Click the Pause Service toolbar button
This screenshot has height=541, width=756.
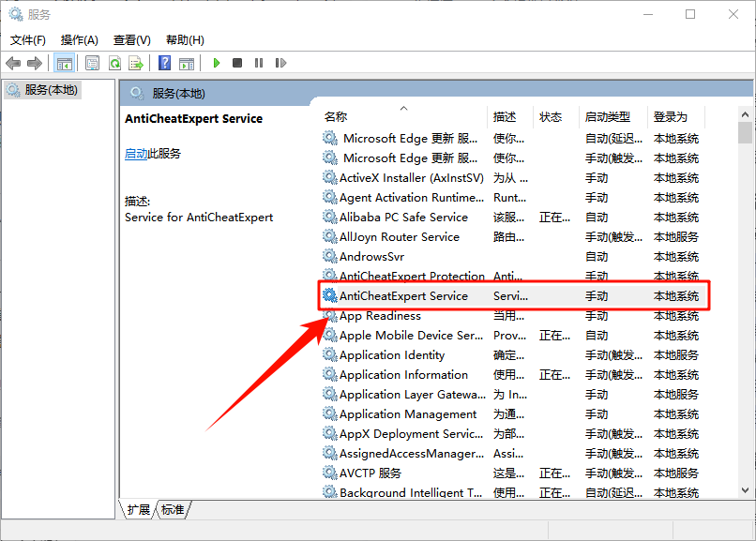click(259, 63)
